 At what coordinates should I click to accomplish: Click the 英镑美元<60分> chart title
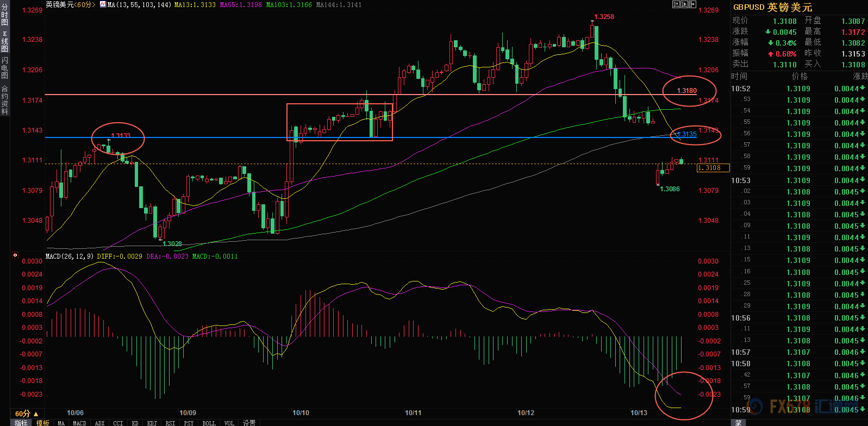pos(70,4)
